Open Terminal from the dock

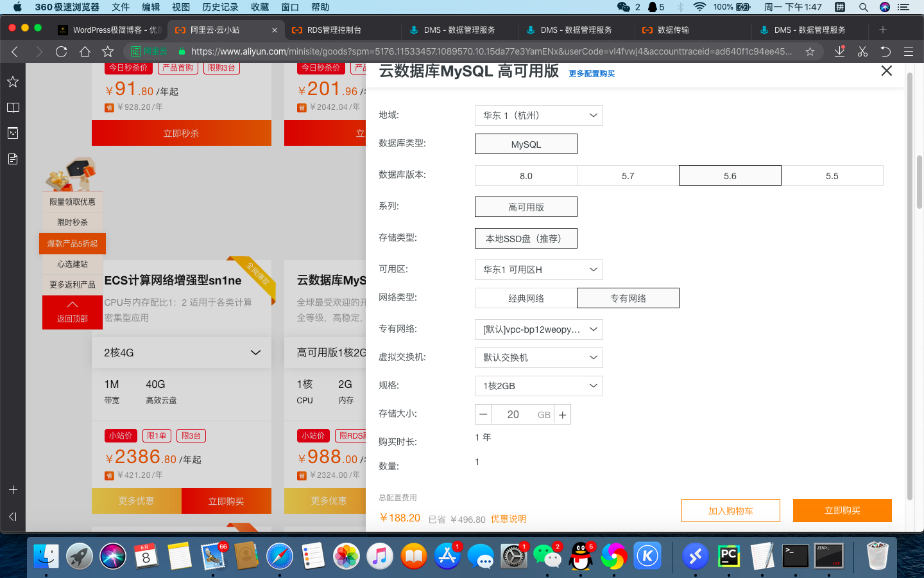pos(796,556)
